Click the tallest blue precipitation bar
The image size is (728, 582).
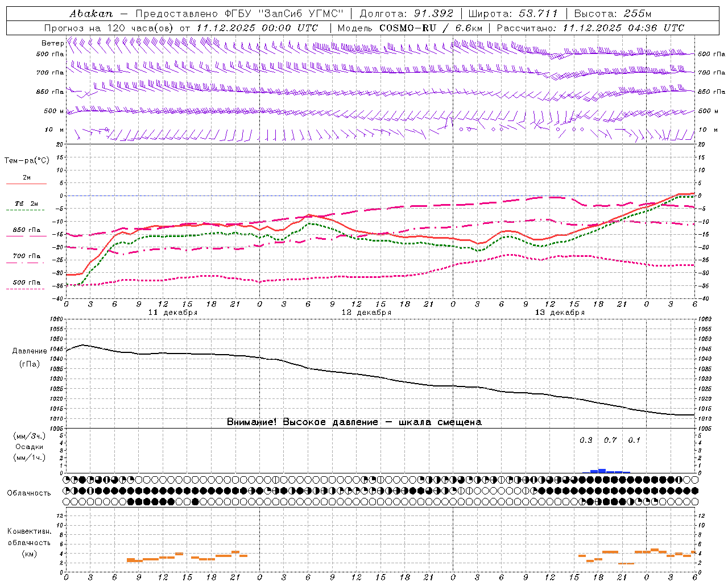click(602, 471)
